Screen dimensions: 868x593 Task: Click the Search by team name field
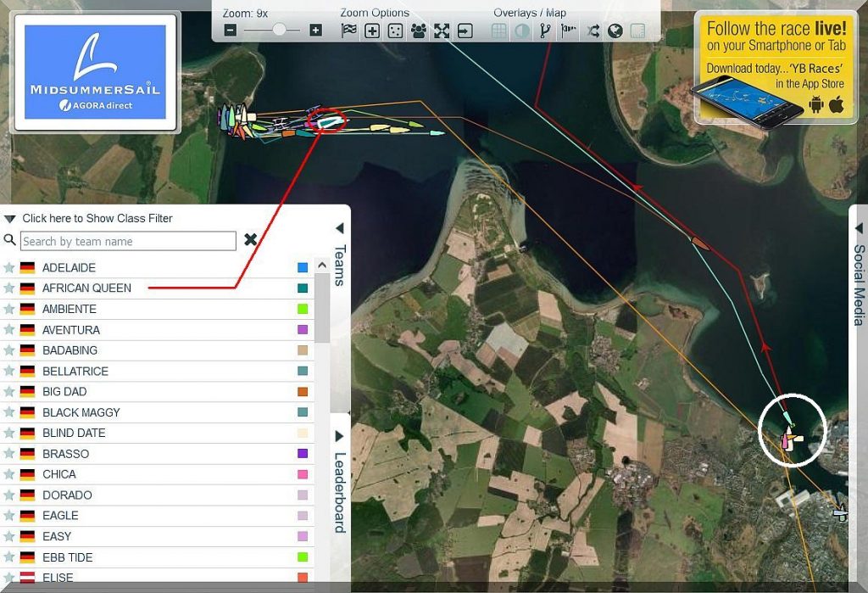pos(127,241)
